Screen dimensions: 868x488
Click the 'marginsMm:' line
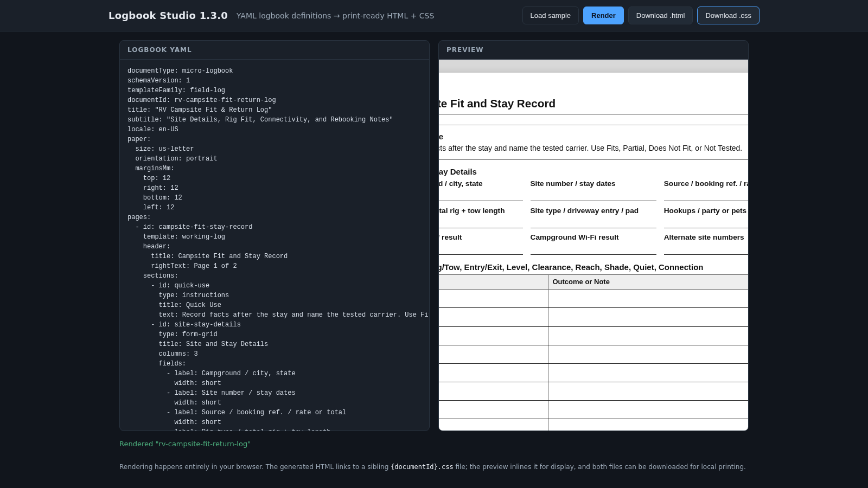click(155, 169)
